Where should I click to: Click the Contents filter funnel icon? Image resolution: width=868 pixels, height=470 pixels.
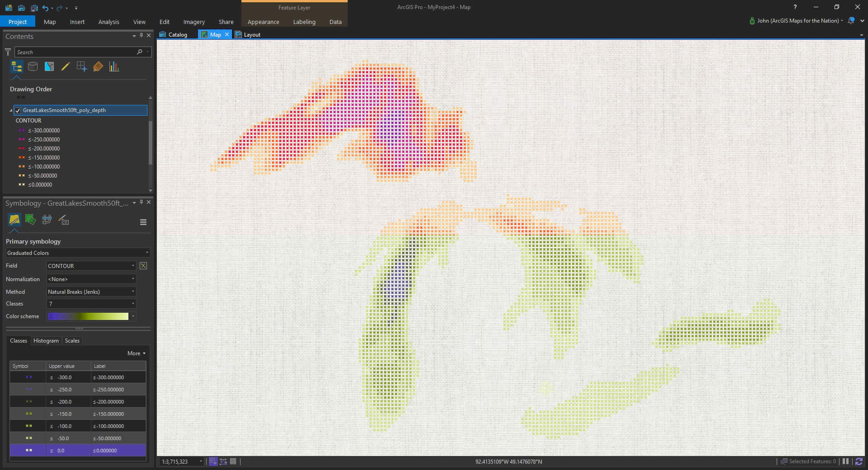coord(8,52)
